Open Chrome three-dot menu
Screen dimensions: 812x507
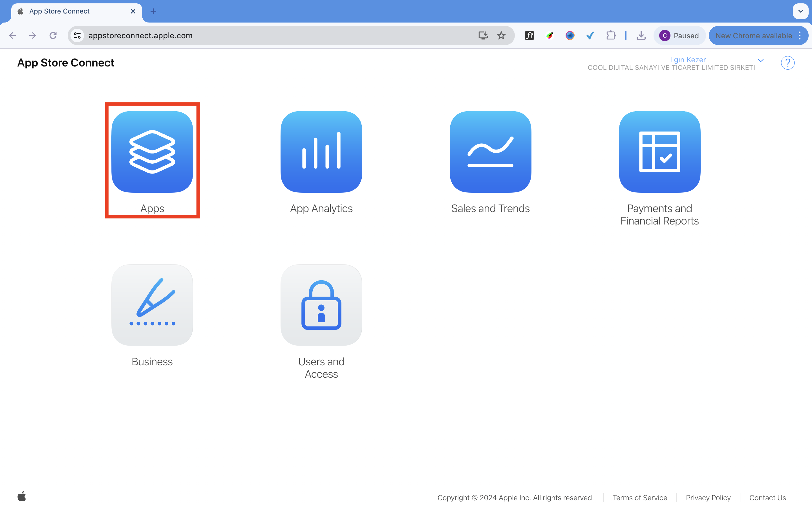[x=800, y=35]
